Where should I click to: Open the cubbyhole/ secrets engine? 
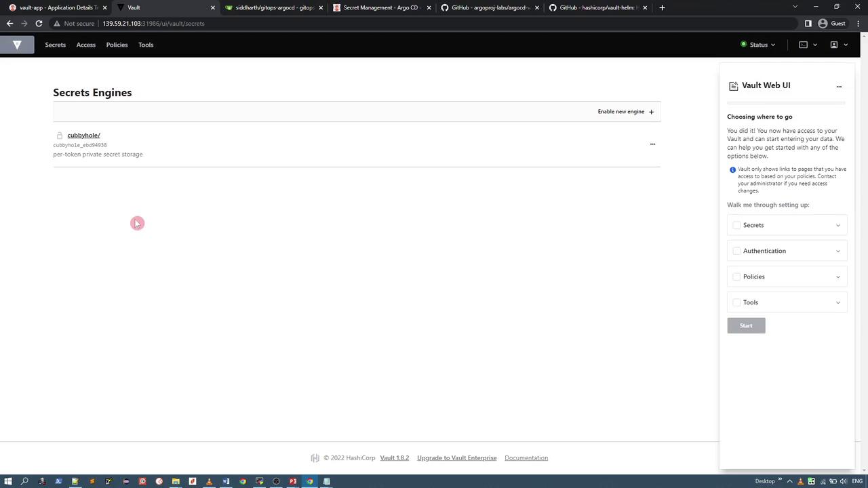coord(83,136)
